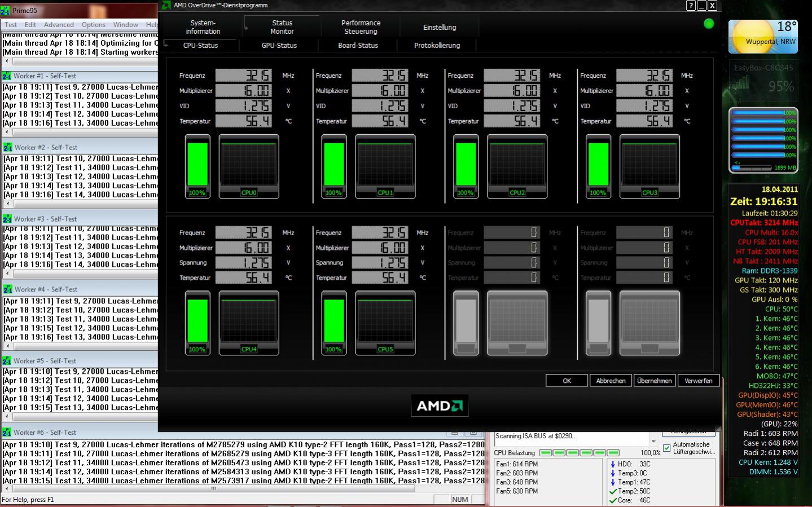Confirm with the OK button
Image resolution: width=812 pixels, height=507 pixels.
tap(567, 381)
